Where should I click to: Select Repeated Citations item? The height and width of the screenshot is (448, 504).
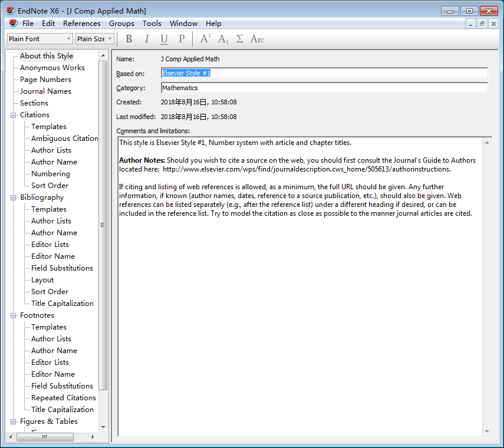[64, 398]
